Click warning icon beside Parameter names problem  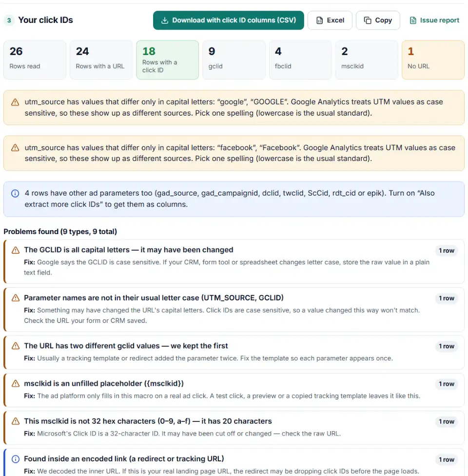click(16, 298)
